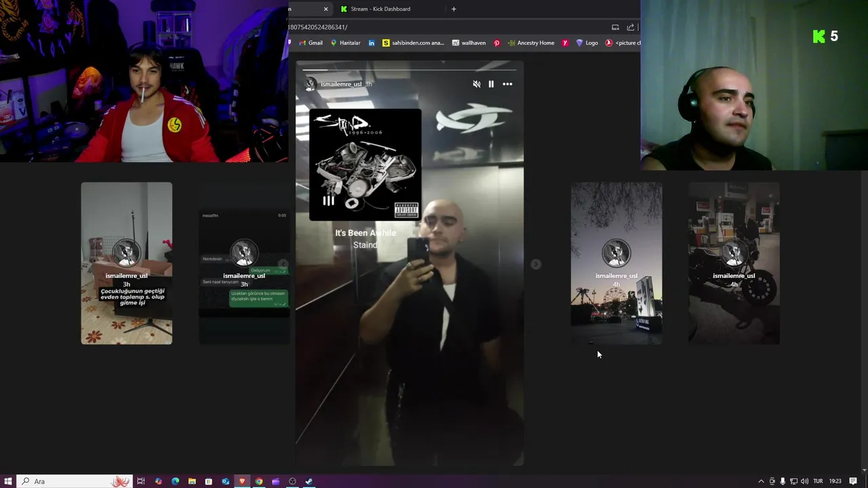The width and height of the screenshot is (868, 488).
Task: Click the microphone tray icon
Action: click(783, 481)
